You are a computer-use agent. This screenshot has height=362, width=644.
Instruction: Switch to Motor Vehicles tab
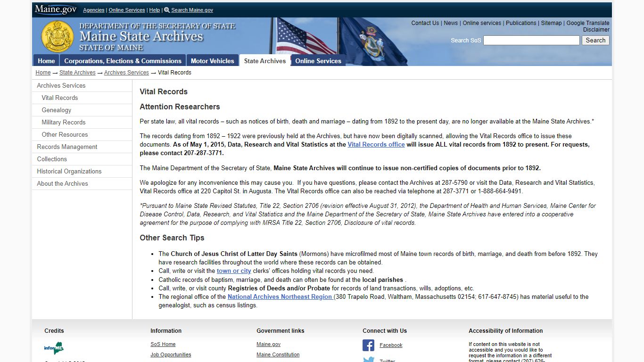[x=212, y=60]
